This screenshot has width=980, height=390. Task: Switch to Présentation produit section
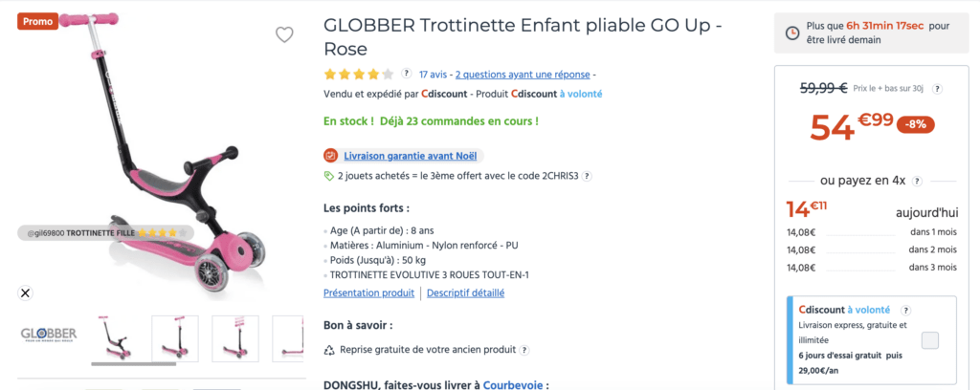(x=368, y=292)
